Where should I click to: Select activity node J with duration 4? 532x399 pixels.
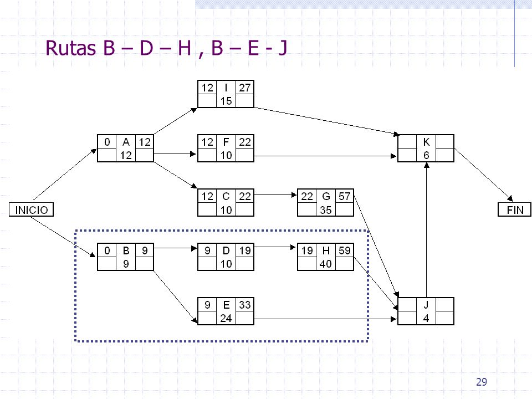[426, 311]
